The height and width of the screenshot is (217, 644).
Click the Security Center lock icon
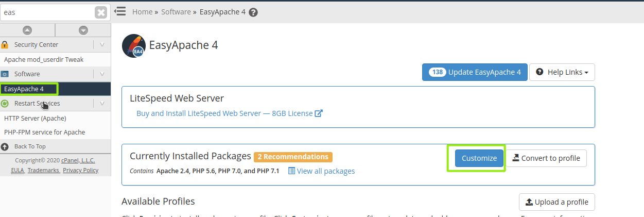pyautogui.click(x=5, y=45)
